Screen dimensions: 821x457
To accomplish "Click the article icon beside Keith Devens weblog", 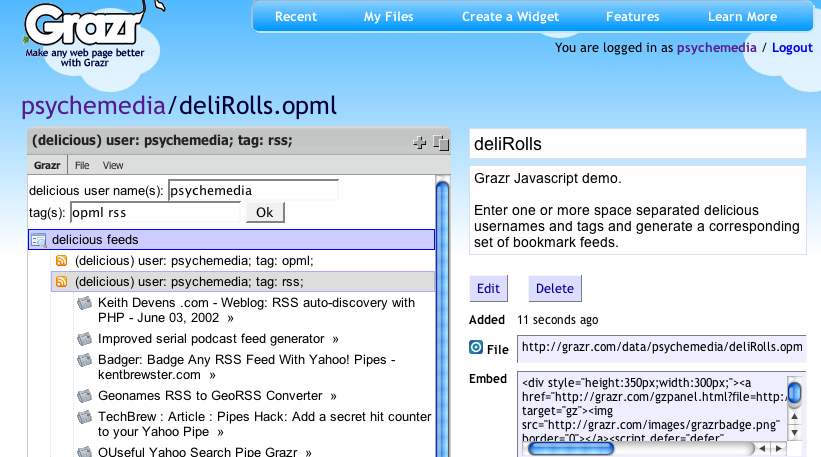I will (x=84, y=303).
